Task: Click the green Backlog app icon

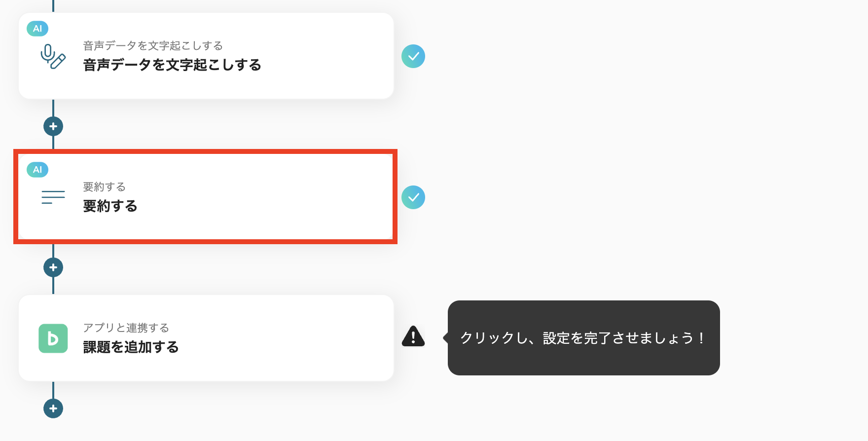Action: coord(52,338)
